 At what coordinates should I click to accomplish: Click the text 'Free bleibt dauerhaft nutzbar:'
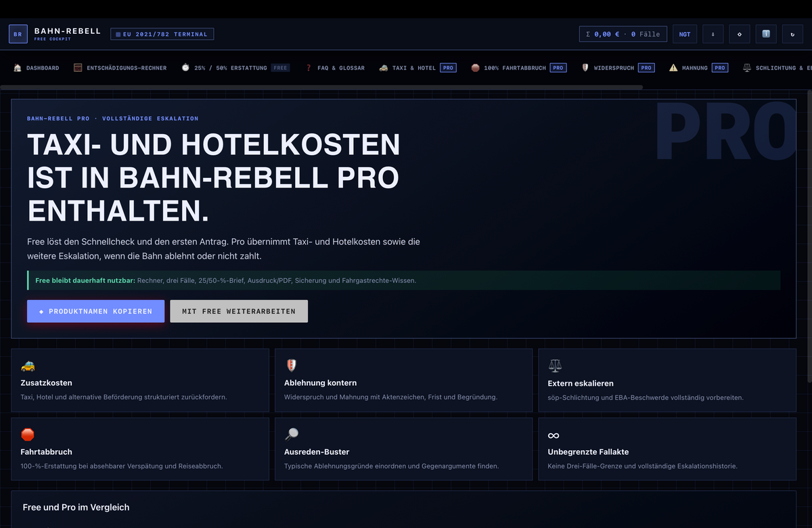[85, 280]
